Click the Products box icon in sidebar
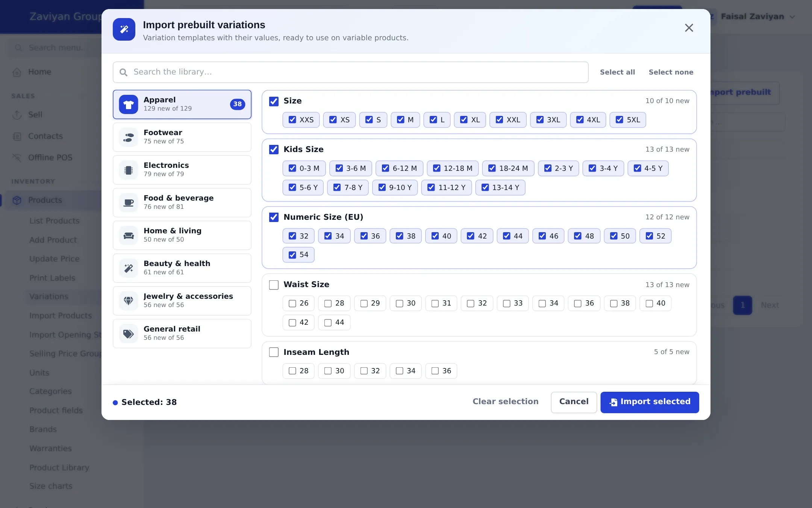Screen dimensions: 812x508 (x=17, y=200)
